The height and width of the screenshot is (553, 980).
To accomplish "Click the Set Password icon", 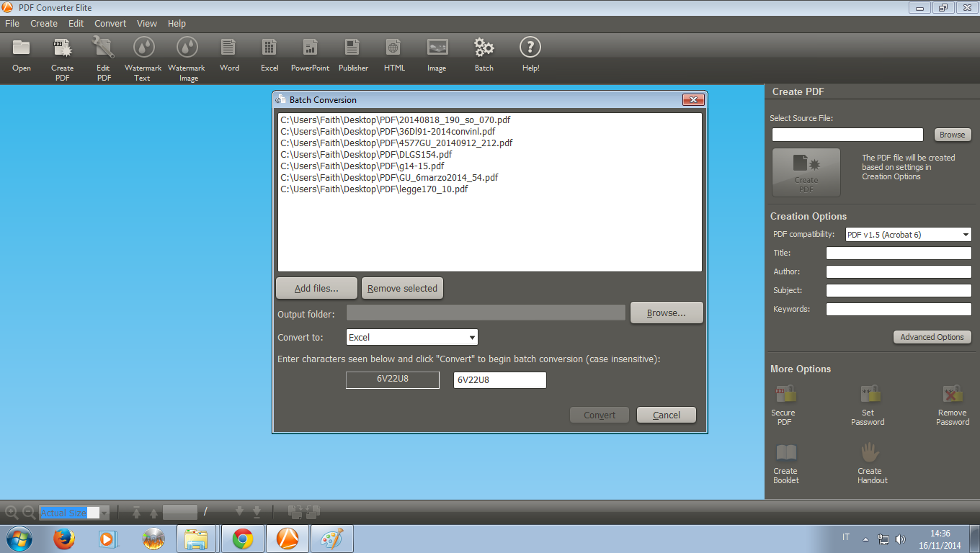I will tap(870, 394).
